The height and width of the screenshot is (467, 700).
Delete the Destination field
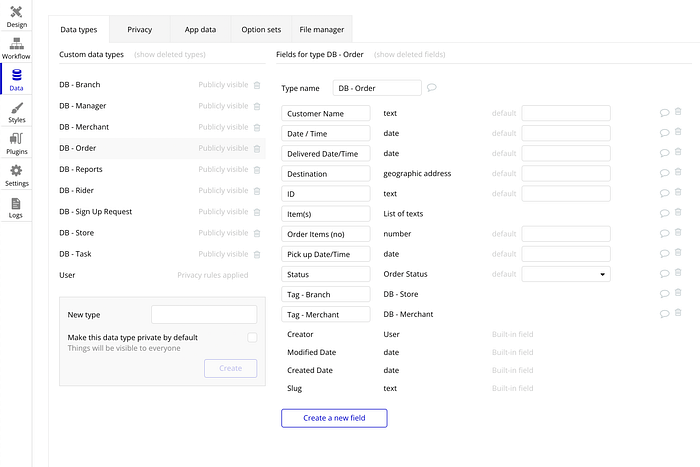(678, 172)
